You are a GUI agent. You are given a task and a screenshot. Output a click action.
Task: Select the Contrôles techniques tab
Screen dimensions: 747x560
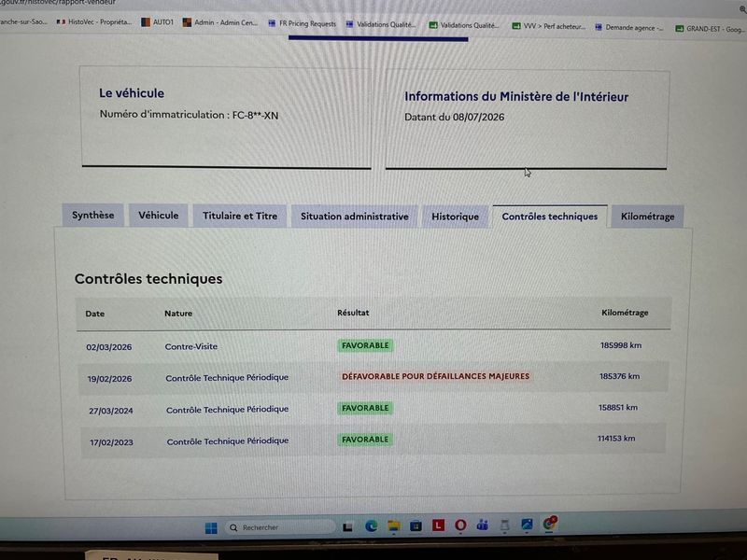(550, 217)
